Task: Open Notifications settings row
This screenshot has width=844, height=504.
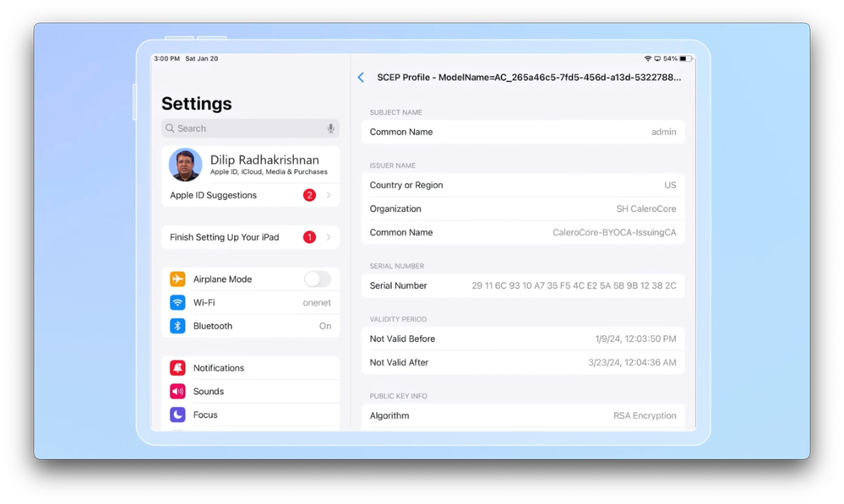Action: click(x=250, y=368)
